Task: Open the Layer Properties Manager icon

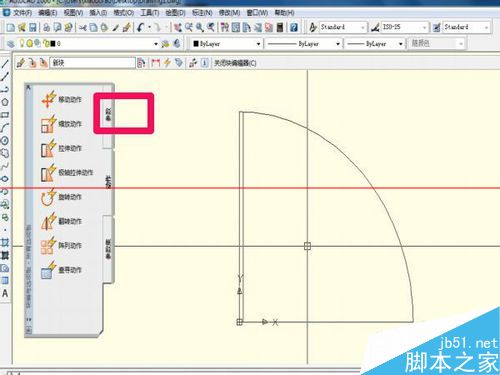Action: pyautogui.click(x=11, y=44)
